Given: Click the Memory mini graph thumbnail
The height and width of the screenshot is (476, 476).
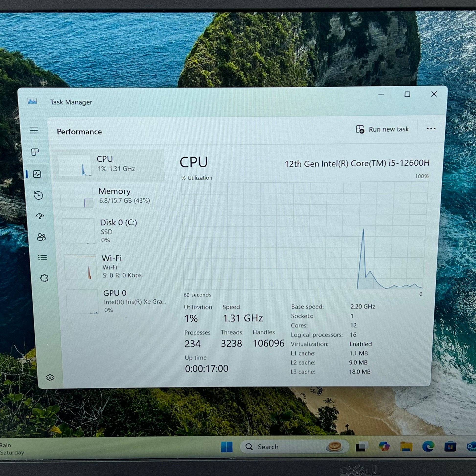Looking at the screenshot, I should point(77,197).
